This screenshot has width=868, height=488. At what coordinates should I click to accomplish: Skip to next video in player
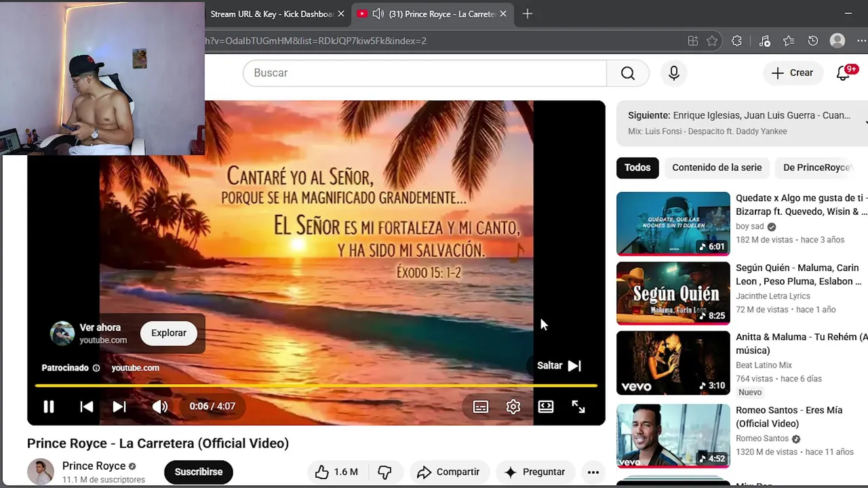[x=119, y=407]
